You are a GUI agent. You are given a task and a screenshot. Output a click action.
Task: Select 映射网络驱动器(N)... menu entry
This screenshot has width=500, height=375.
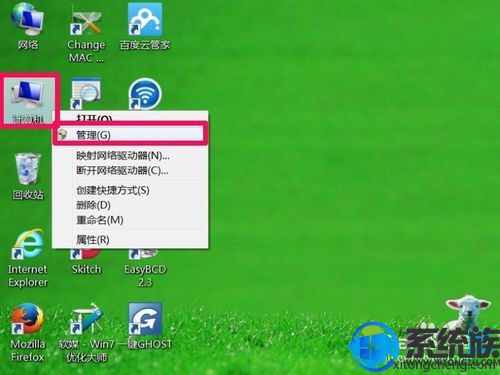131,156
